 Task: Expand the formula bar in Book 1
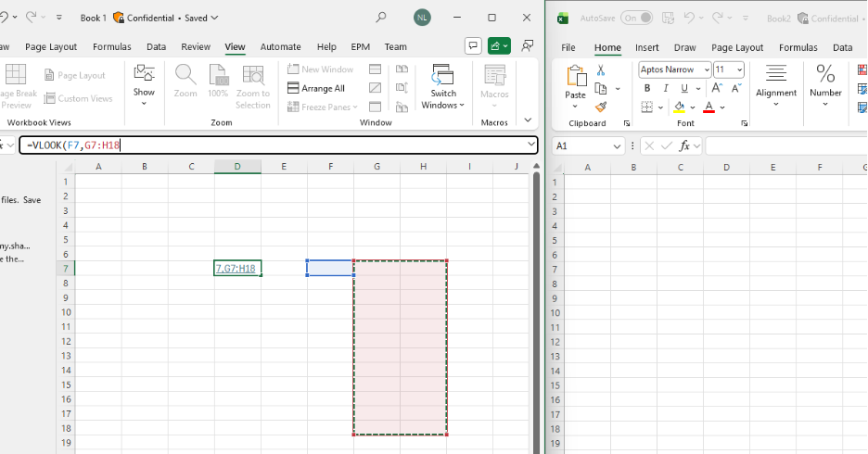[530, 145]
